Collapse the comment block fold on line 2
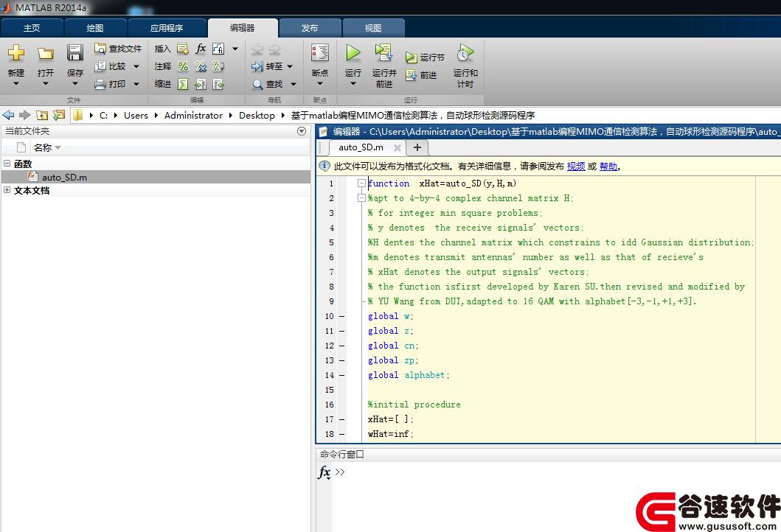The width and height of the screenshot is (781, 532). (x=361, y=198)
